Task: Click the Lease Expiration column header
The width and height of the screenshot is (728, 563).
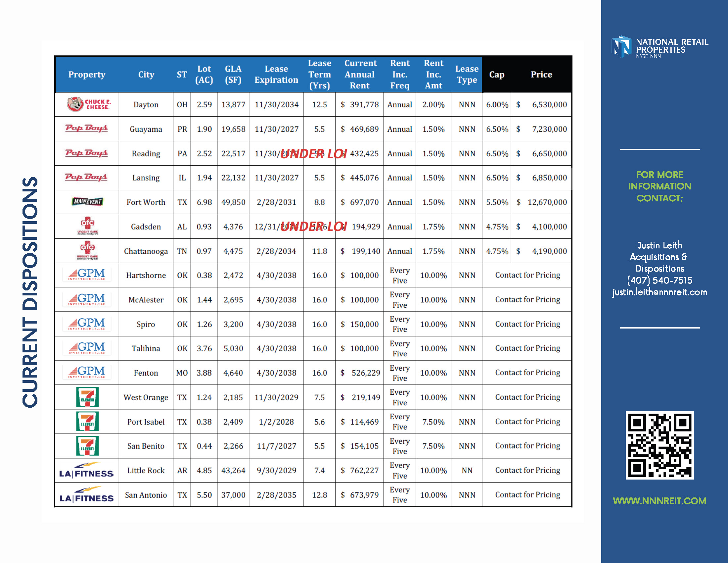Action: [276, 75]
